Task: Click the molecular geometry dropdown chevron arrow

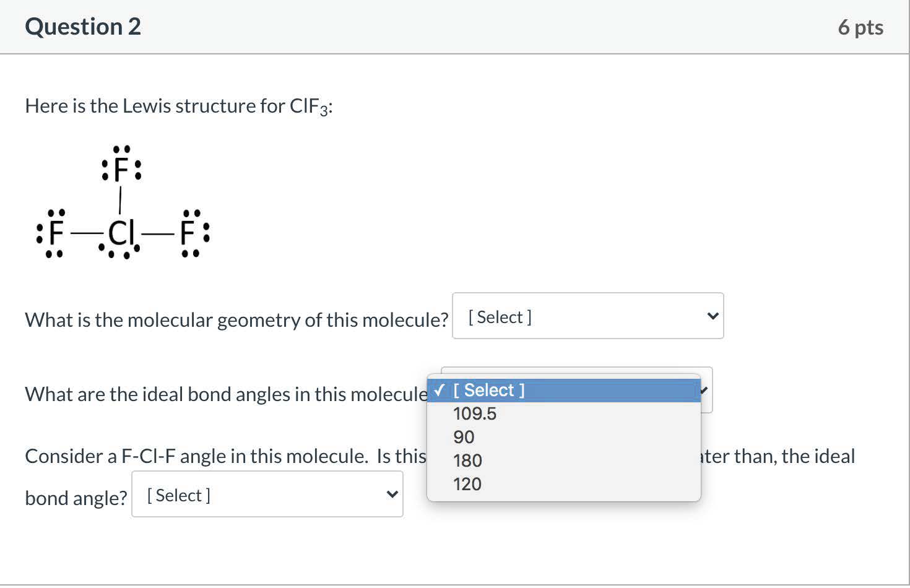Action: [x=713, y=316]
